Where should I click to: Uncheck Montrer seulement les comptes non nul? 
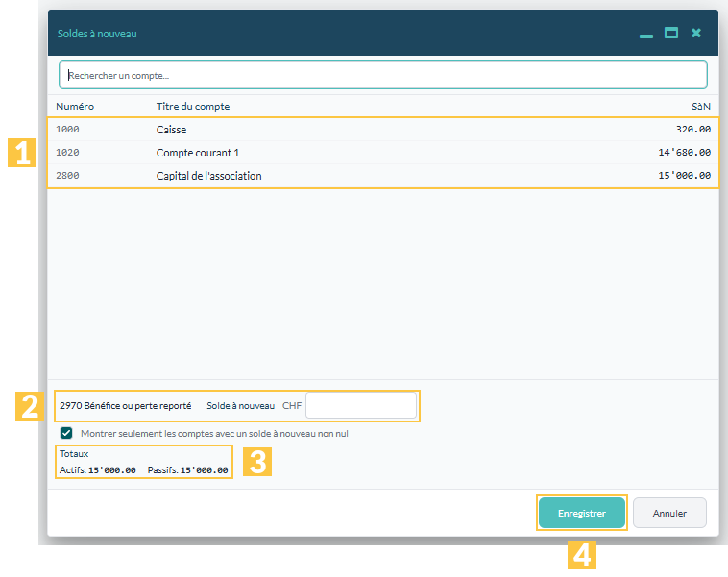[x=66, y=433]
